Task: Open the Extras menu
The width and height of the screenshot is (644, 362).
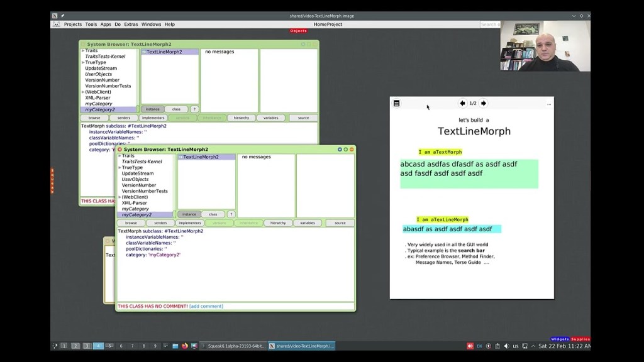Action: 130,24
